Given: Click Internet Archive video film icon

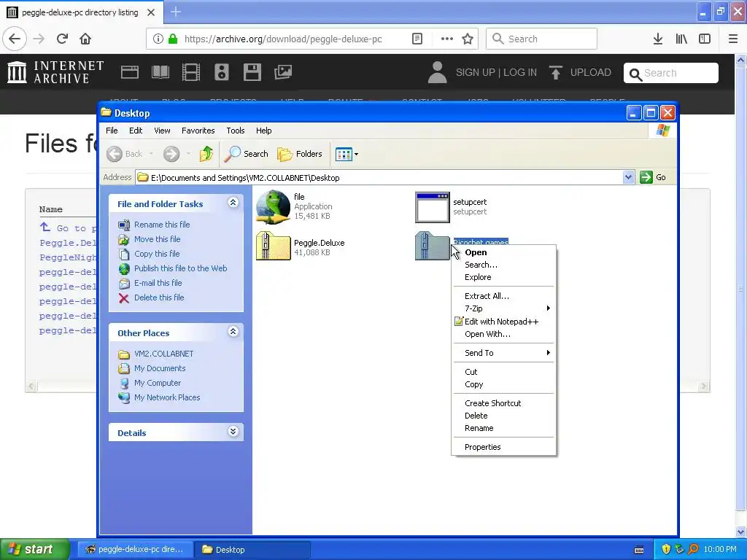Looking at the screenshot, I should tap(191, 72).
